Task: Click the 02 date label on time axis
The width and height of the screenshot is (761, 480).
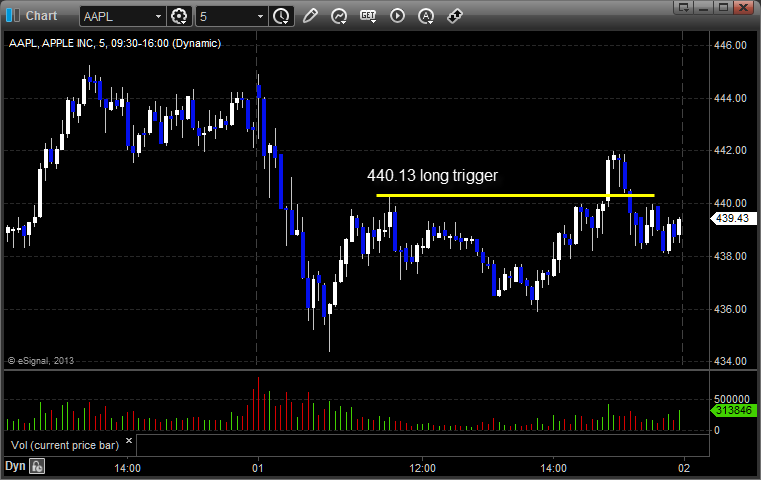Action: [x=684, y=468]
